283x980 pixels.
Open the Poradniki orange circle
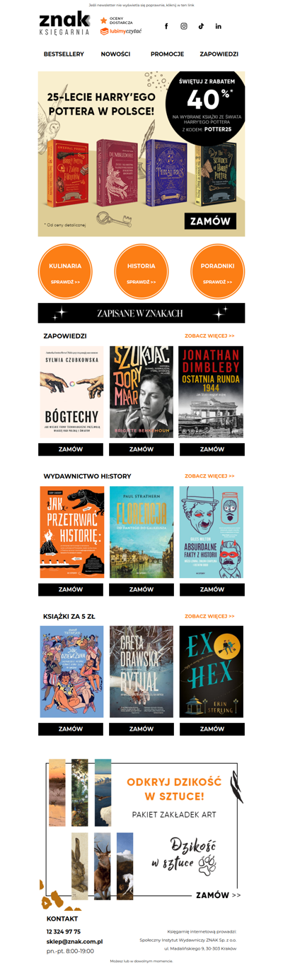pos(218,273)
